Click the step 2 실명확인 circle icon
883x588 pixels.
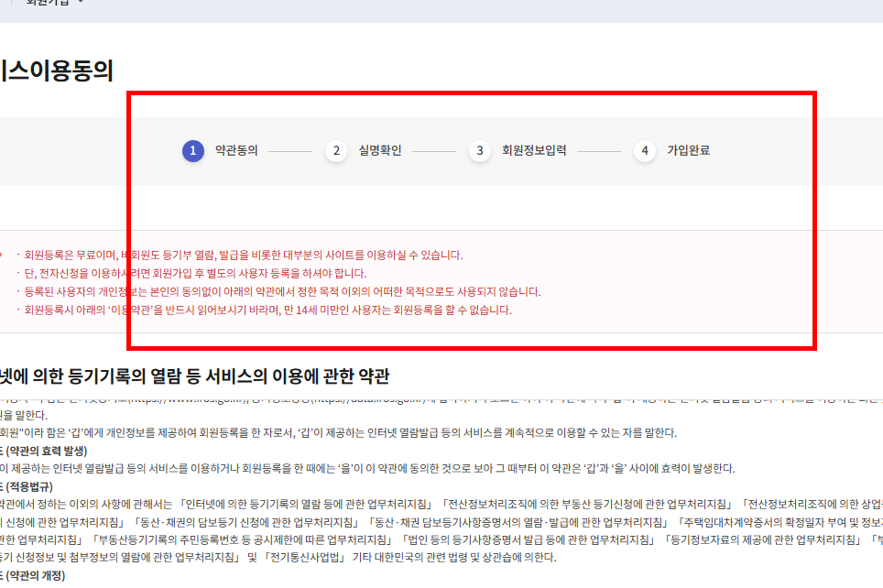click(x=336, y=150)
